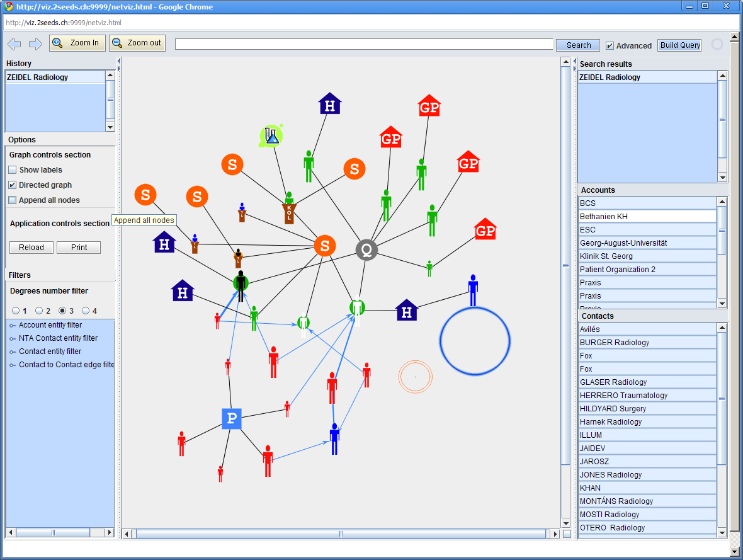Select ZEIDEL Radiology in Search results
743x560 pixels.
tap(647, 77)
